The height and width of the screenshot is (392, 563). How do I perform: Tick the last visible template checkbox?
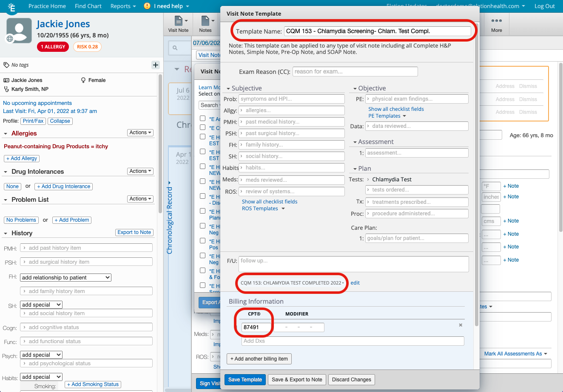click(203, 285)
